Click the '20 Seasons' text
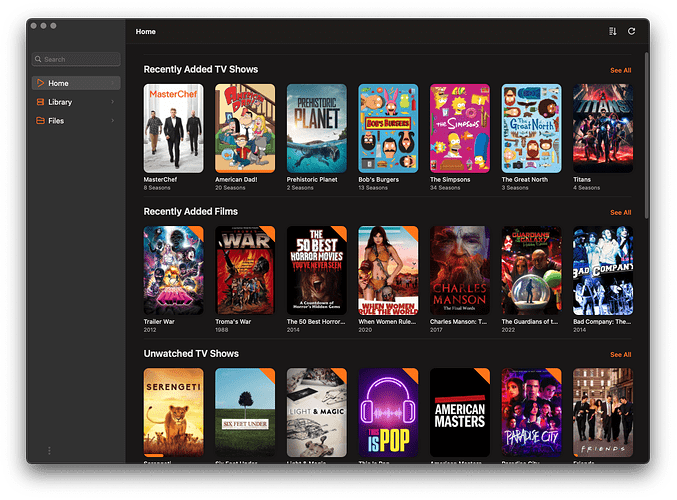The height and width of the screenshot is (500, 677). (230, 188)
